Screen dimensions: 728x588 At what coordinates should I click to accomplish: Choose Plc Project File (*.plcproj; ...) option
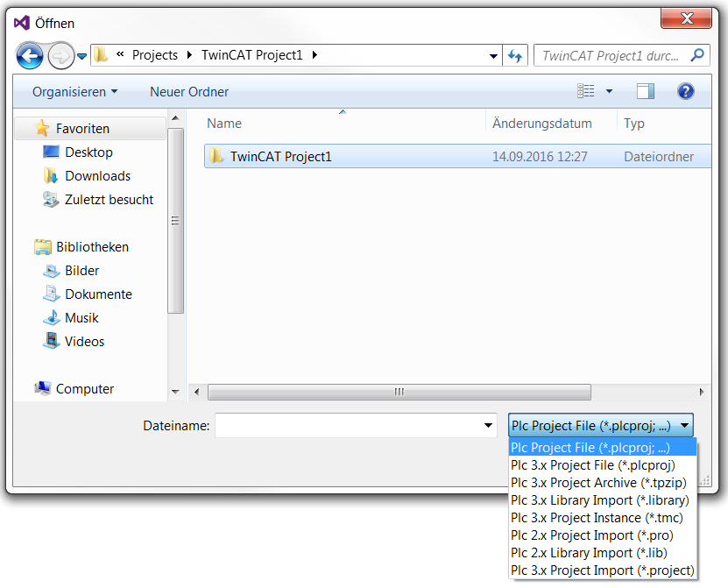point(603,448)
